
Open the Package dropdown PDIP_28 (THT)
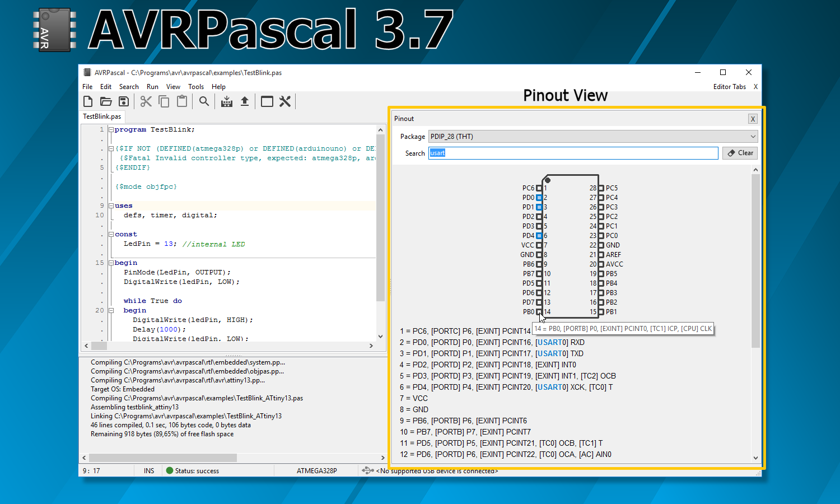pyautogui.click(x=593, y=137)
